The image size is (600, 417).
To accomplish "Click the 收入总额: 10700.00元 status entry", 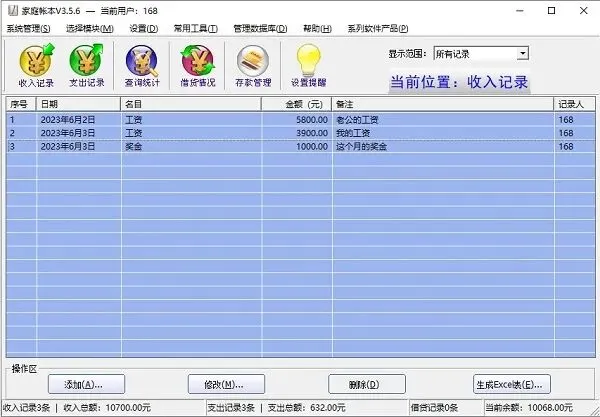I will 107,408.
